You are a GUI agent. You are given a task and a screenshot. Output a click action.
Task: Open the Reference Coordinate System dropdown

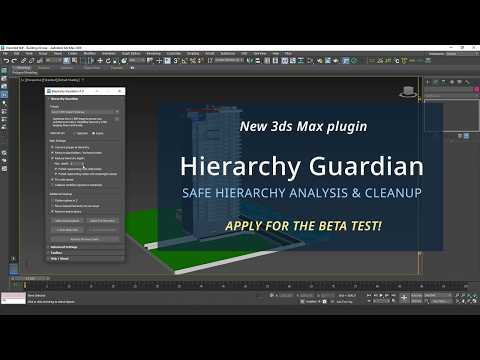click(137, 61)
